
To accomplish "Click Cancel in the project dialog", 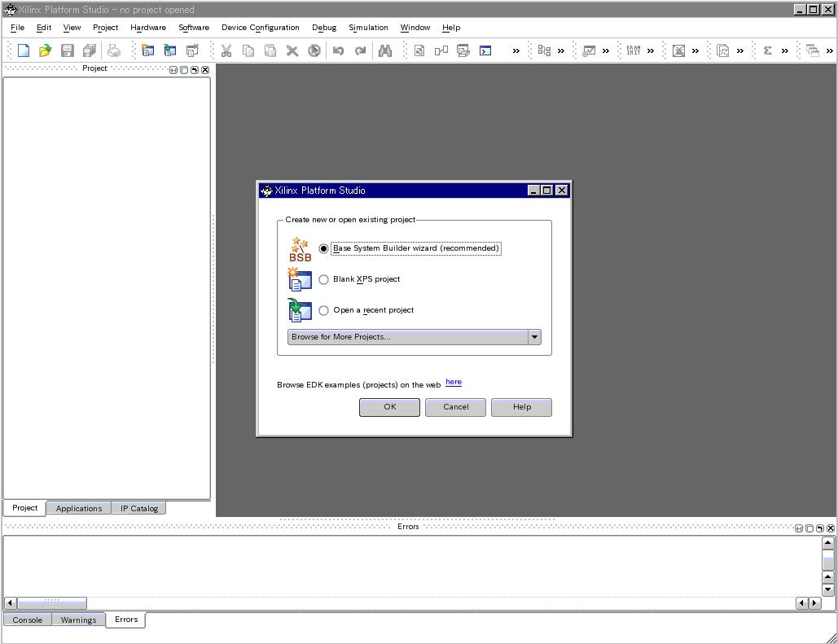I will point(456,407).
